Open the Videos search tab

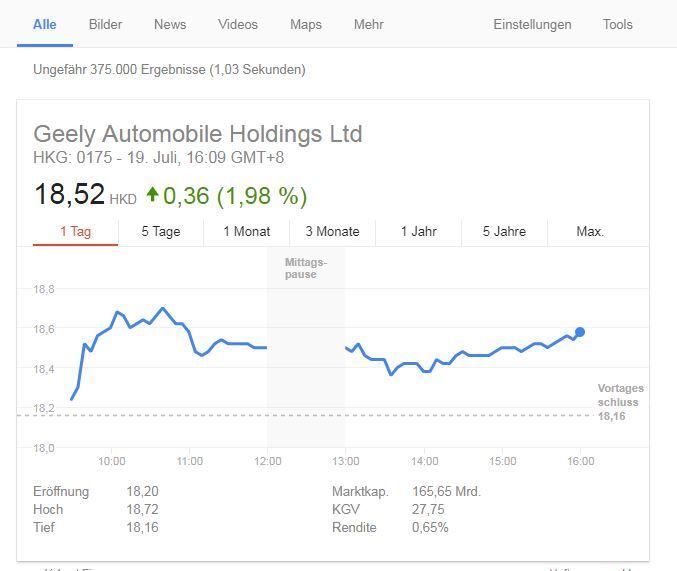click(237, 24)
